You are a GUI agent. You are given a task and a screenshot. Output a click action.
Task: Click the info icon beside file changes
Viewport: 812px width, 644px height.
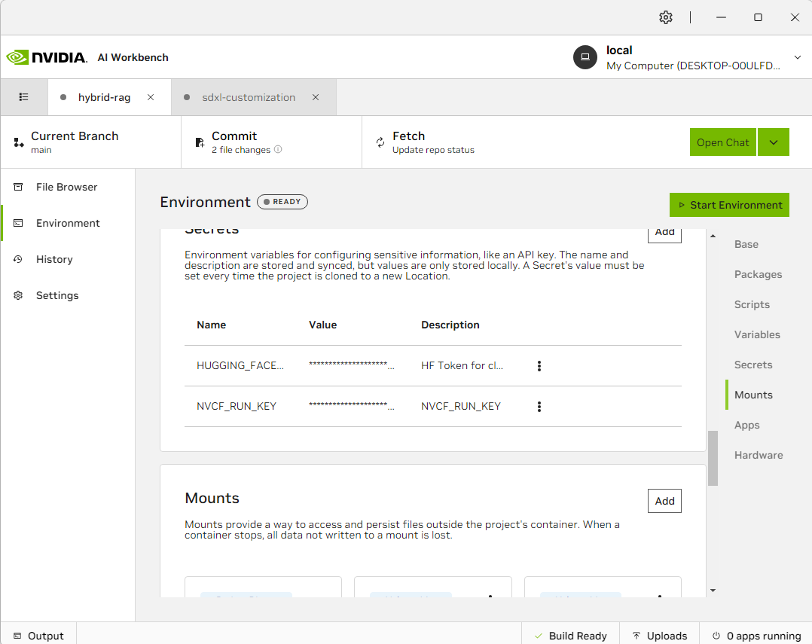coord(278,150)
